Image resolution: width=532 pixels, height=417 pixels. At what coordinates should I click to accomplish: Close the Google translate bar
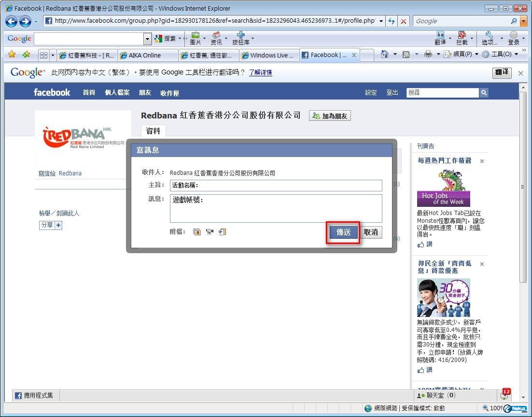click(x=521, y=73)
